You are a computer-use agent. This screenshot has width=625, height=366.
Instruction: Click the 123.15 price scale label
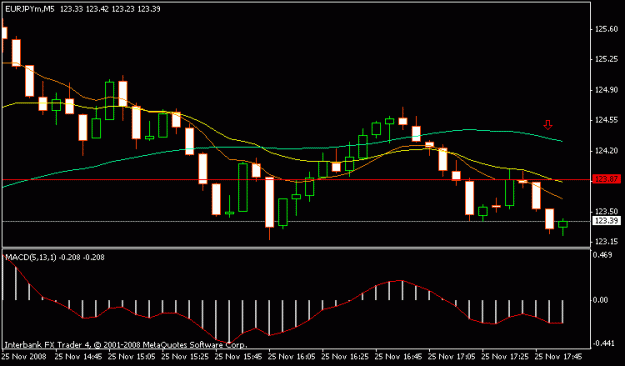606,242
